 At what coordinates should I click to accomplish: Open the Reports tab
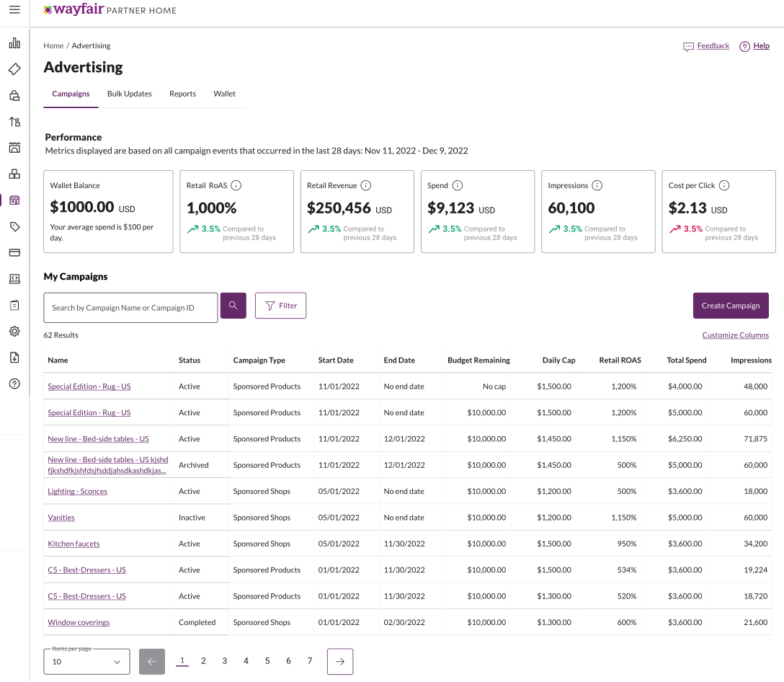pos(182,94)
